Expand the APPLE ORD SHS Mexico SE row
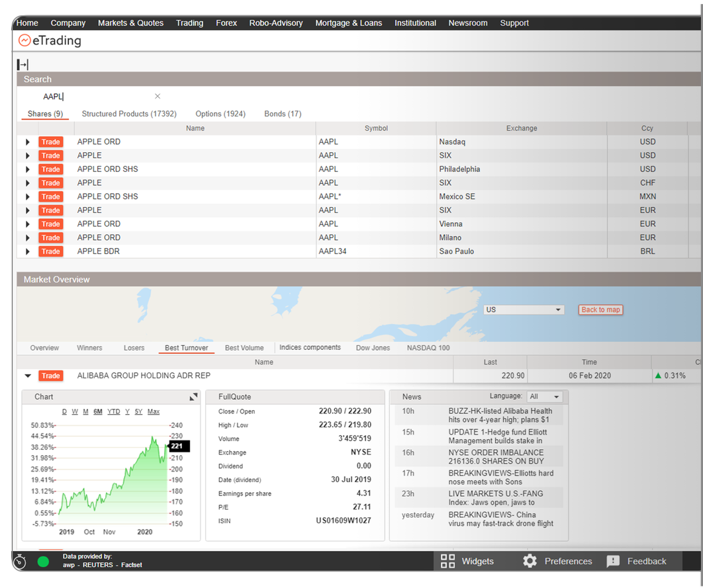This screenshot has height=588, width=703. 27,196
